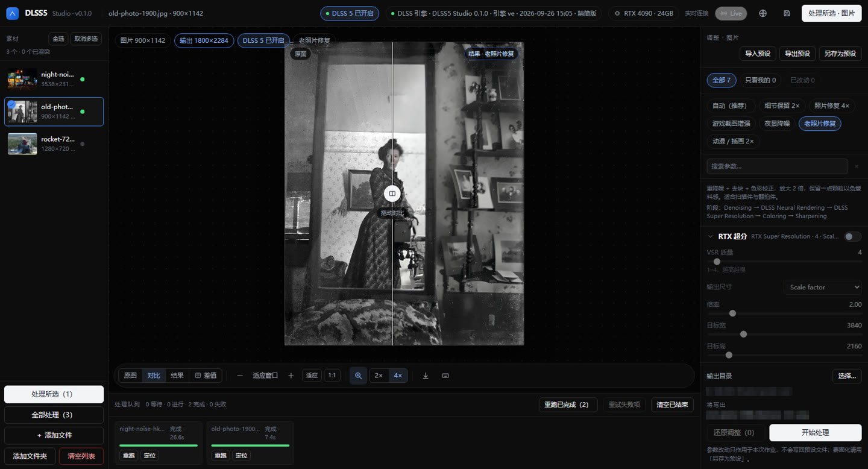
Task: Select the 只看我的 0 filter tab
Action: pos(761,80)
